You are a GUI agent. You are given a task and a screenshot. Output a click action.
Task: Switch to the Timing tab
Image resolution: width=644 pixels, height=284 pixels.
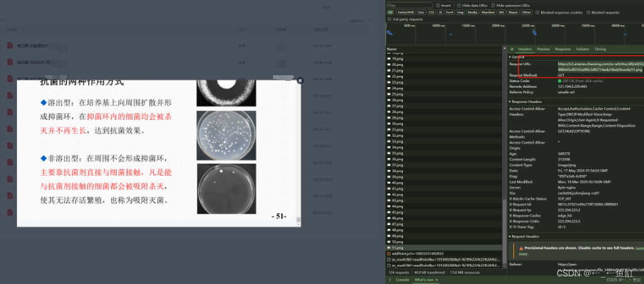tap(600, 50)
